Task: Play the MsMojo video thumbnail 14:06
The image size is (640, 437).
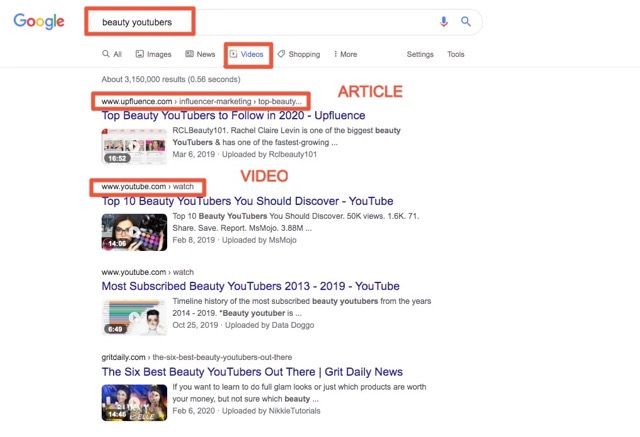Action: point(134,232)
